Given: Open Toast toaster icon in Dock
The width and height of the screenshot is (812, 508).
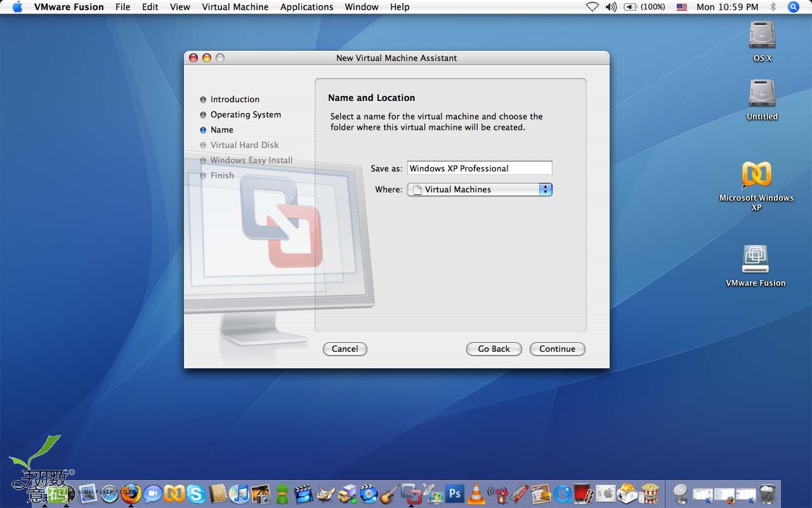Looking at the screenshot, I should pyautogui.click(x=627, y=493).
